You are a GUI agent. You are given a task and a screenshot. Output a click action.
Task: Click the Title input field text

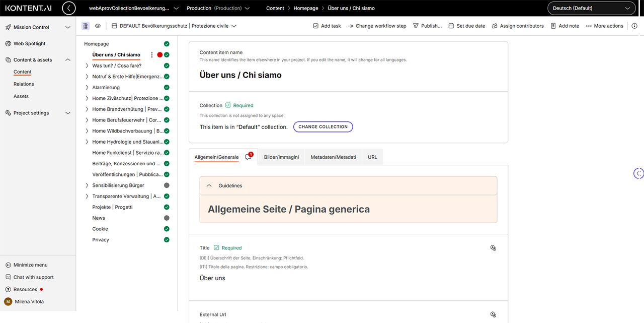[x=213, y=278]
